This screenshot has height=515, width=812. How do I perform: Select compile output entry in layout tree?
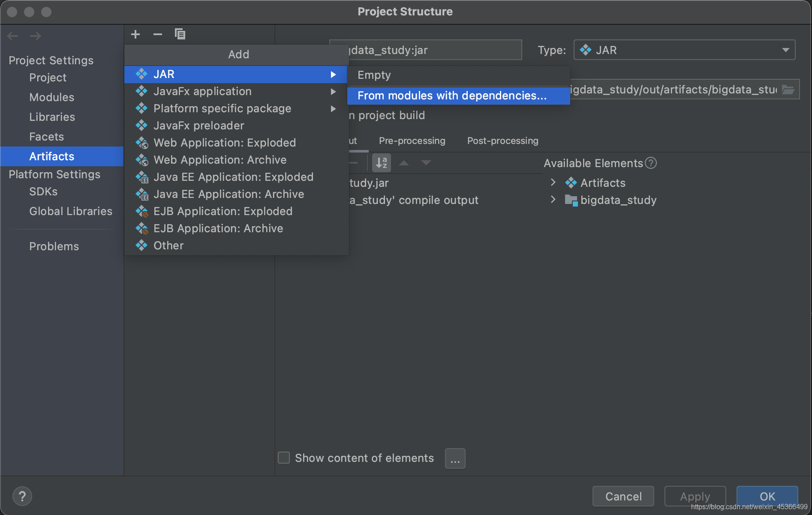(x=414, y=200)
